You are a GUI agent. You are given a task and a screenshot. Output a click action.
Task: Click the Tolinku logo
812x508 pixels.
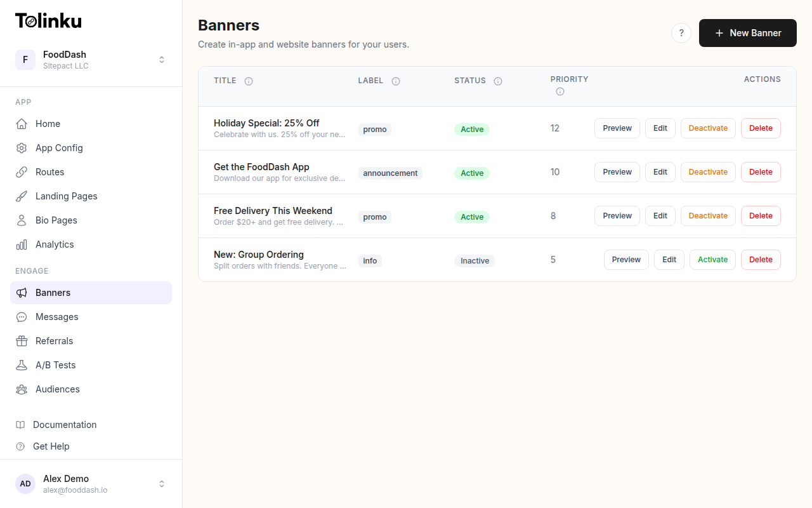48,20
